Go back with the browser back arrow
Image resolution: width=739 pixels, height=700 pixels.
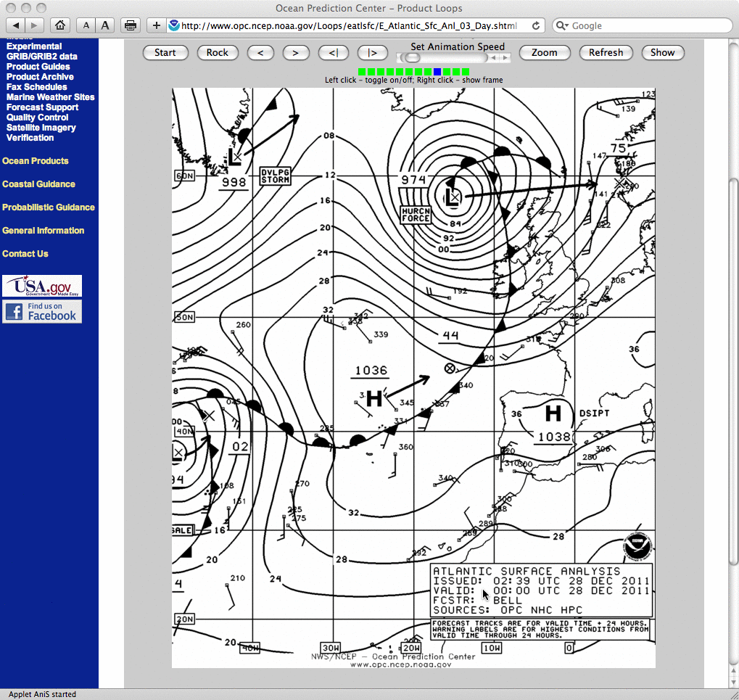click(x=15, y=25)
